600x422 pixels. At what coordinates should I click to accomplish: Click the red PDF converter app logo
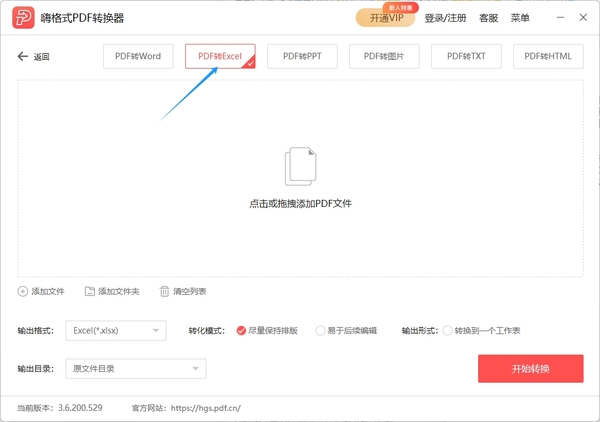point(22,18)
